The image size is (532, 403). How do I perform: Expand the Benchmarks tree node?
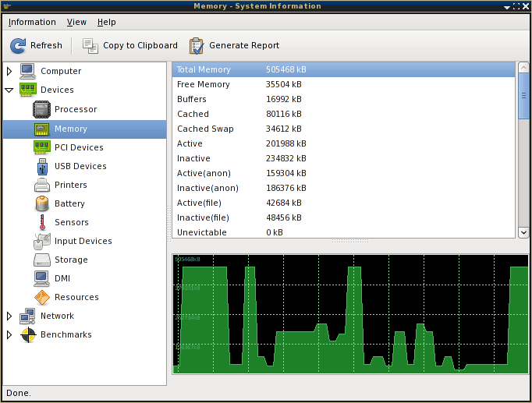coord(9,335)
